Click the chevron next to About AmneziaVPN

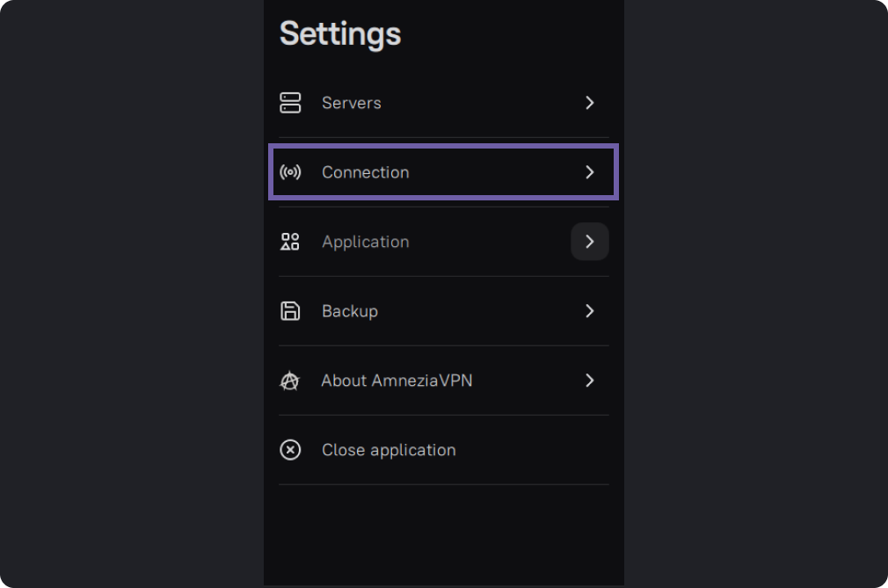tap(590, 381)
